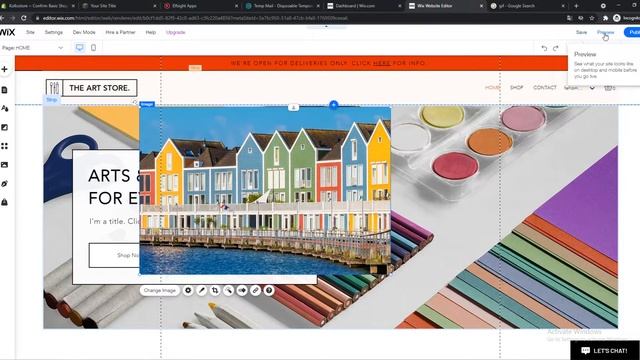Open the Pages menu icon in left sidebar
The image size is (640, 360).
tap(4, 90)
